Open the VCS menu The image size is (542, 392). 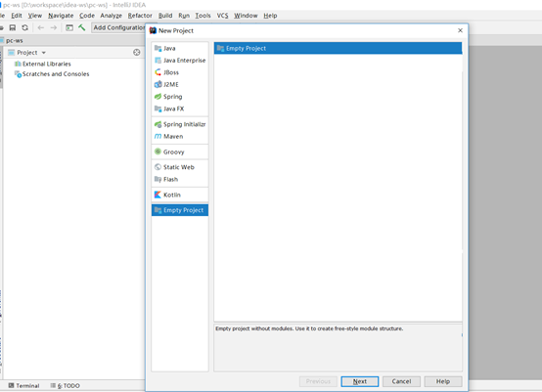(x=222, y=16)
